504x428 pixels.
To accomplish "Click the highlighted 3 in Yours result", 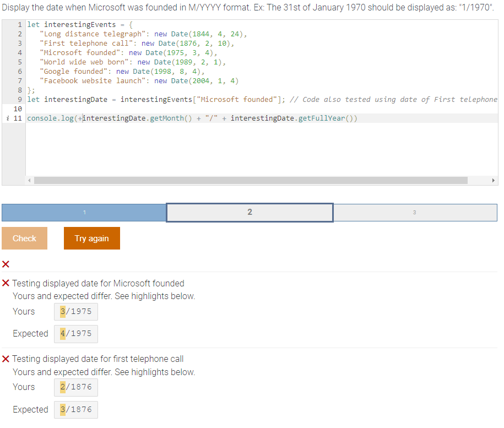I will click(62, 311).
